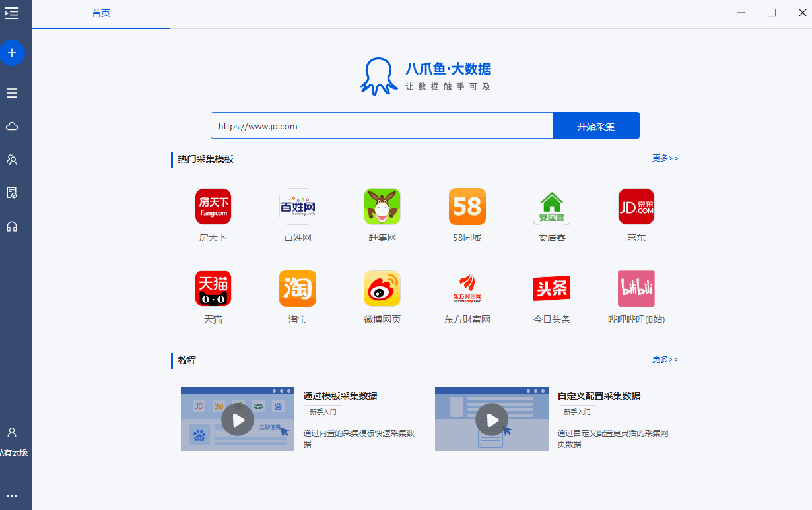This screenshot has width=812, height=510.
Task: Click the 东方财富网 label text
Action: point(467,319)
